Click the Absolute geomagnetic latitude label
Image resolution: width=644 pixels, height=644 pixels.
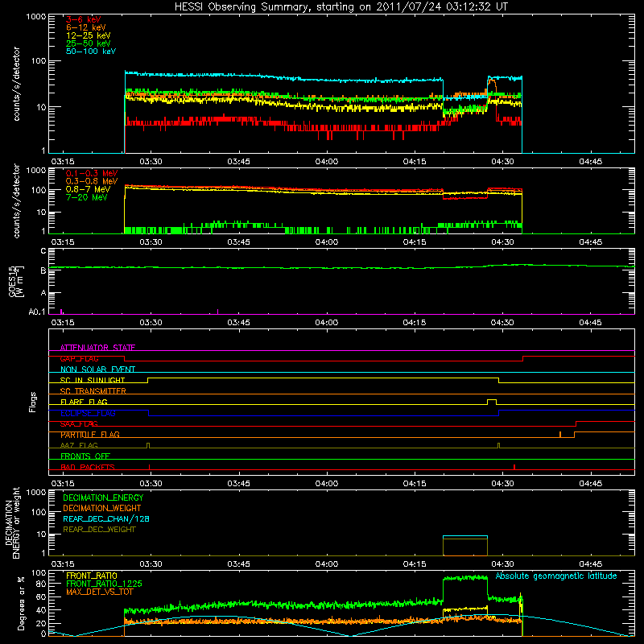coord(556,576)
